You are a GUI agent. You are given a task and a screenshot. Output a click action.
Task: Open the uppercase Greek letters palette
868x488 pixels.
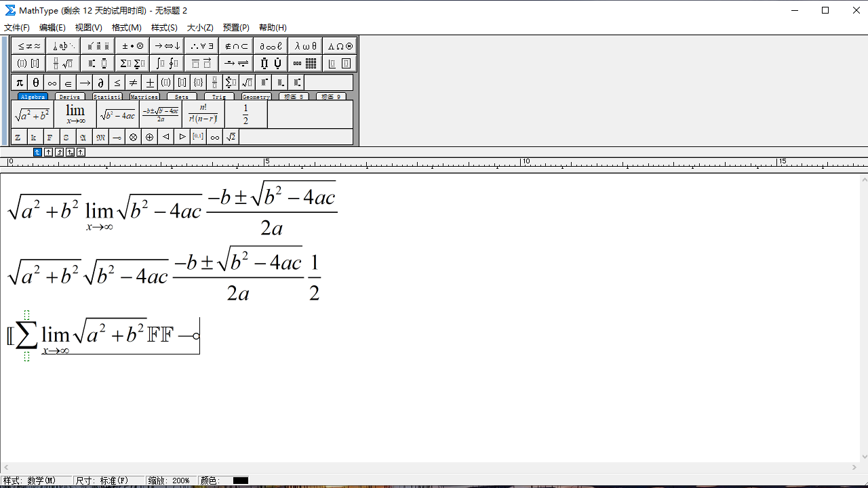click(340, 46)
